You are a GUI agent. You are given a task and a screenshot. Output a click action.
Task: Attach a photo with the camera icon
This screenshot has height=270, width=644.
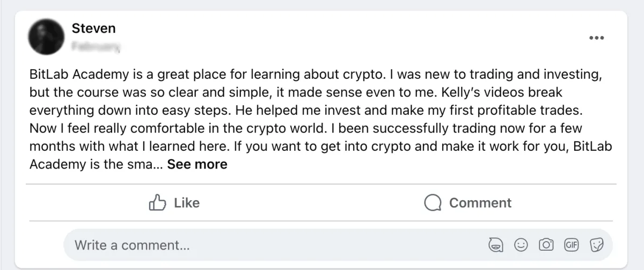pyautogui.click(x=546, y=245)
